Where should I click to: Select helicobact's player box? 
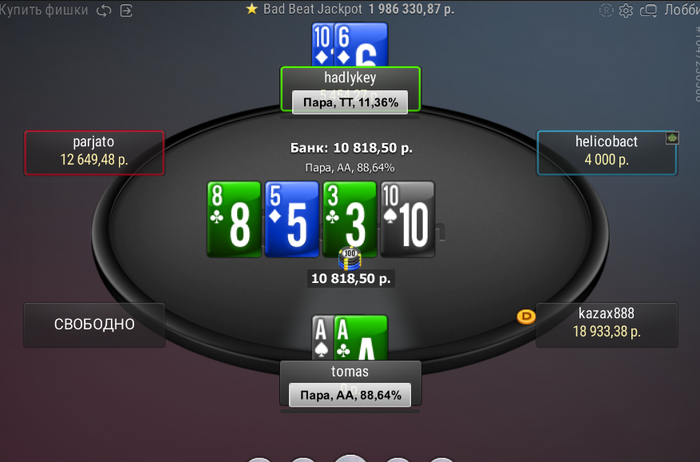[x=606, y=152]
